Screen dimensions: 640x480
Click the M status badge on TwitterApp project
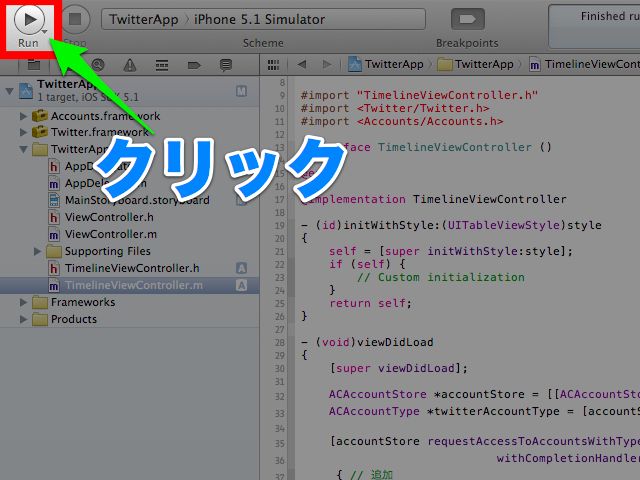241,91
